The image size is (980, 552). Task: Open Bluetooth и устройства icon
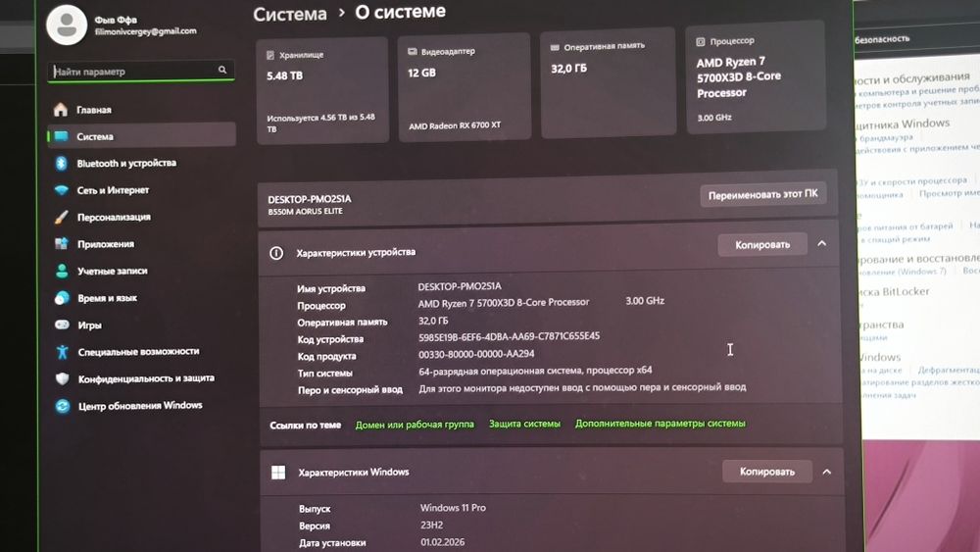click(x=61, y=163)
